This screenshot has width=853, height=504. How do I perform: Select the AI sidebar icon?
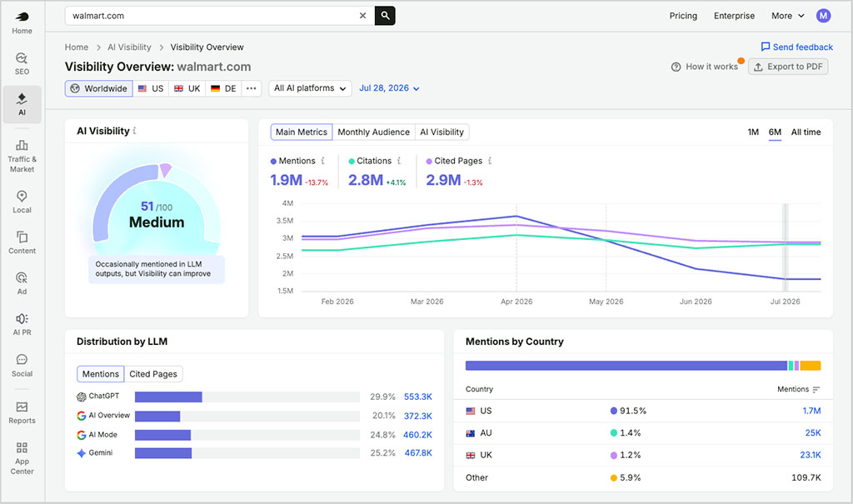click(22, 104)
